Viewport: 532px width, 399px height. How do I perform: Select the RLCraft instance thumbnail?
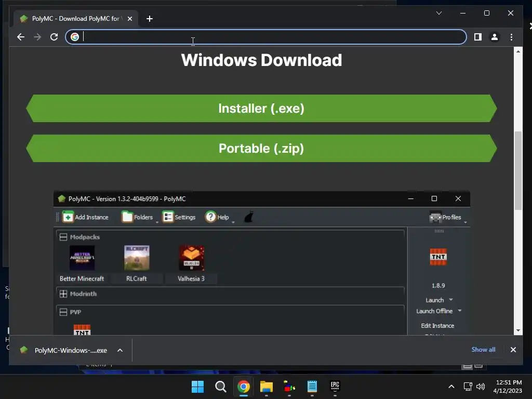pyautogui.click(x=137, y=258)
